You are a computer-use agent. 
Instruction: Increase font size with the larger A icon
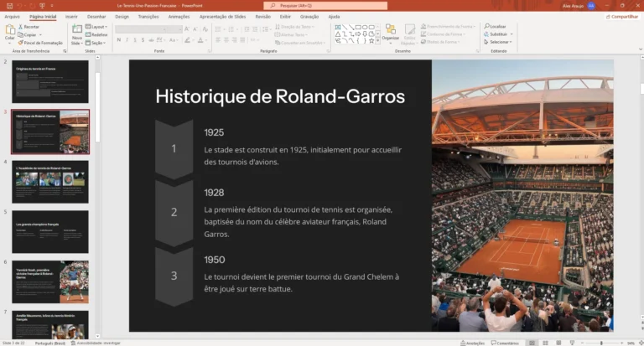click(x=187, y=29)
